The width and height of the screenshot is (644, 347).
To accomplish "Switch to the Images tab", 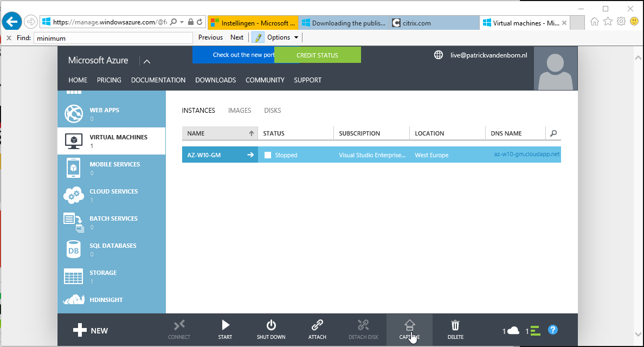I will pyautogui.click(x=240, y=111).
